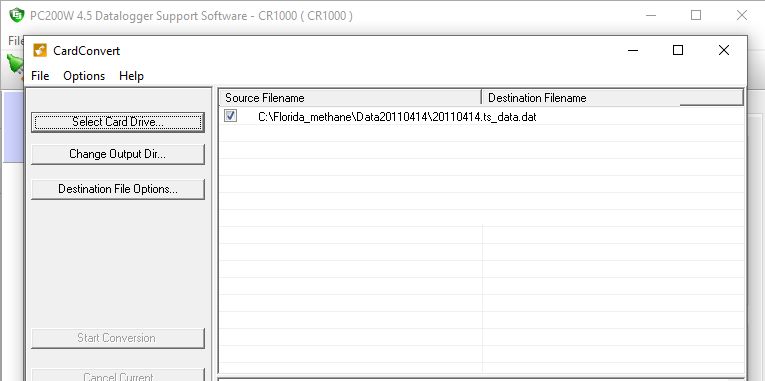Click the Start Conversion button

[118, 338]
